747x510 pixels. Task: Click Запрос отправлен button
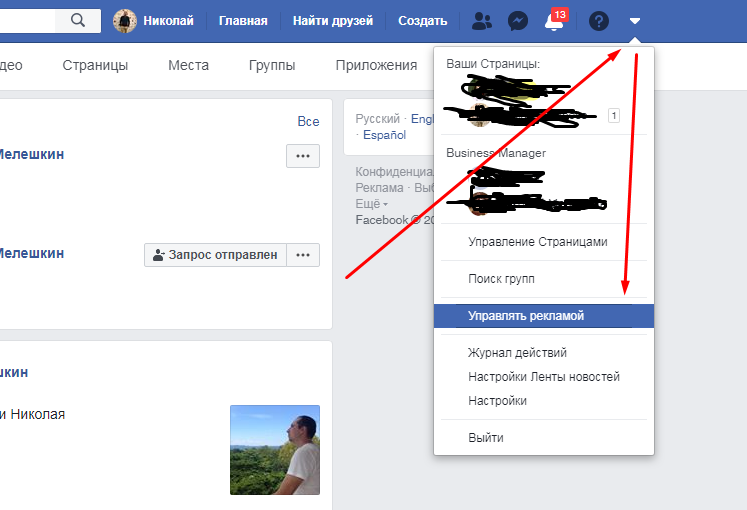[215, 255]
